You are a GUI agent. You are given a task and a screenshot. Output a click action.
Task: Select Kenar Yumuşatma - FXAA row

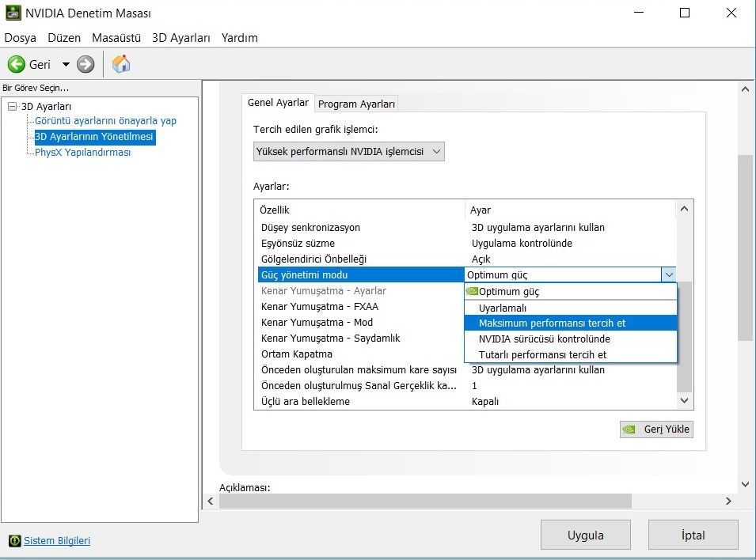(x=361, y=307)
